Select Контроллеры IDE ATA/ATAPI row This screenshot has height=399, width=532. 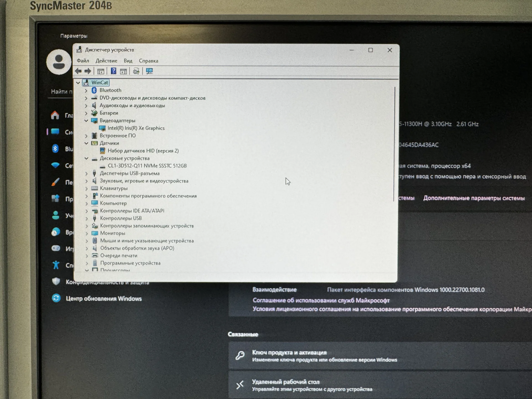132,211
